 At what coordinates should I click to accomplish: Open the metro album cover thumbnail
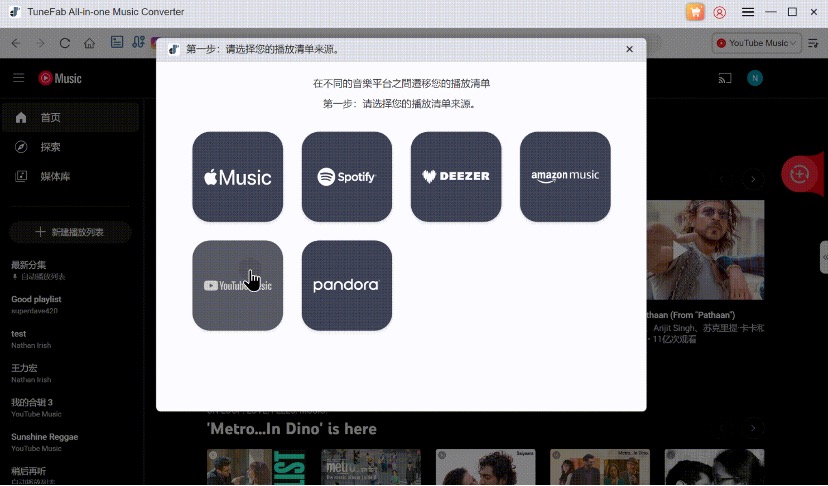(x=371, y=467)
